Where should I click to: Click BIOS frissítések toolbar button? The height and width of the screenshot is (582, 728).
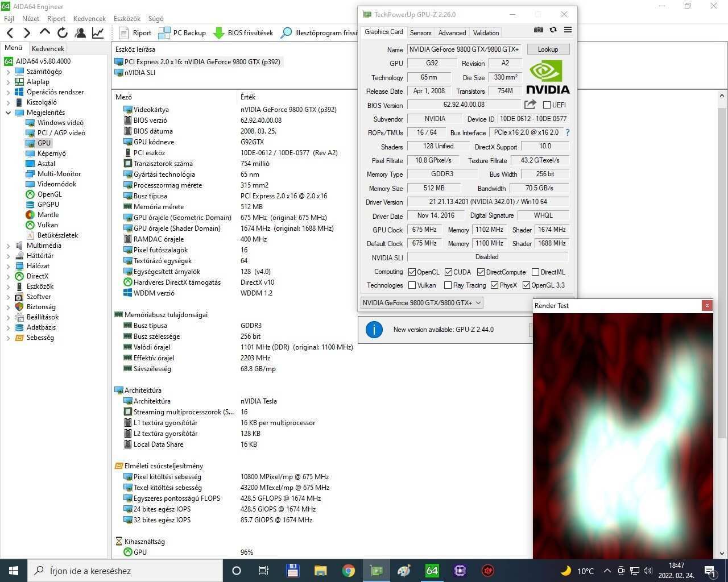point(243,33)
